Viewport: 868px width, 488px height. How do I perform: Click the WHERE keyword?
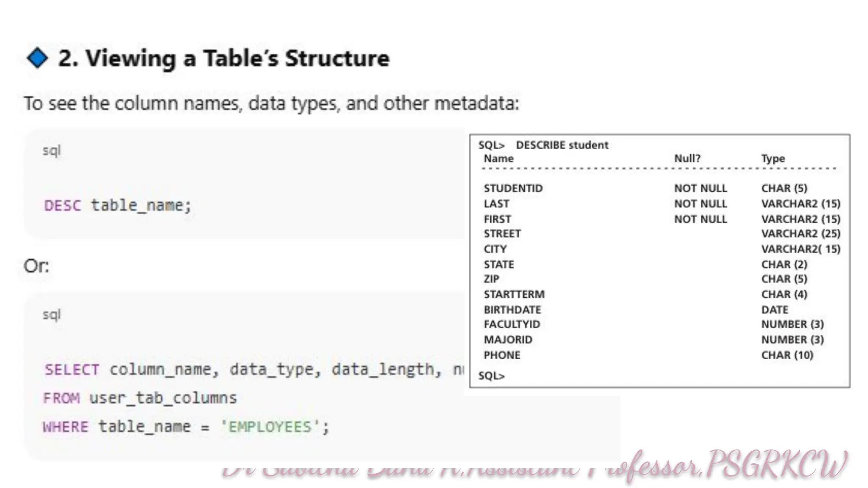tap(66, 427)
